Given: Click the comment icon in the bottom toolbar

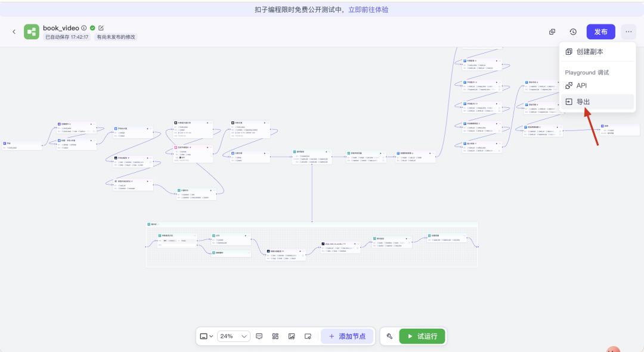Looking at the screenshot, I should tap(259, 335).
